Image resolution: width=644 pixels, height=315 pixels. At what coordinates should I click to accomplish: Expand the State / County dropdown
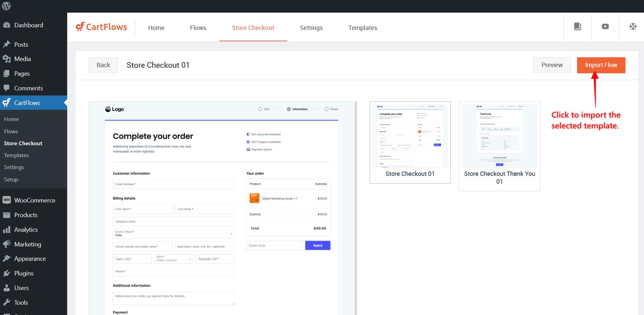point(174,259)
